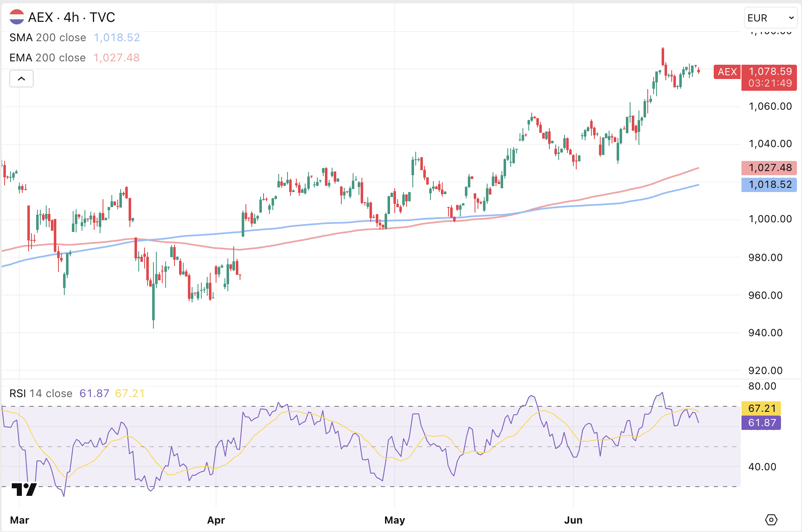Click the Jun label on the time axis
The width and height of the screenshot is (802, 532).
pos(573,520)
